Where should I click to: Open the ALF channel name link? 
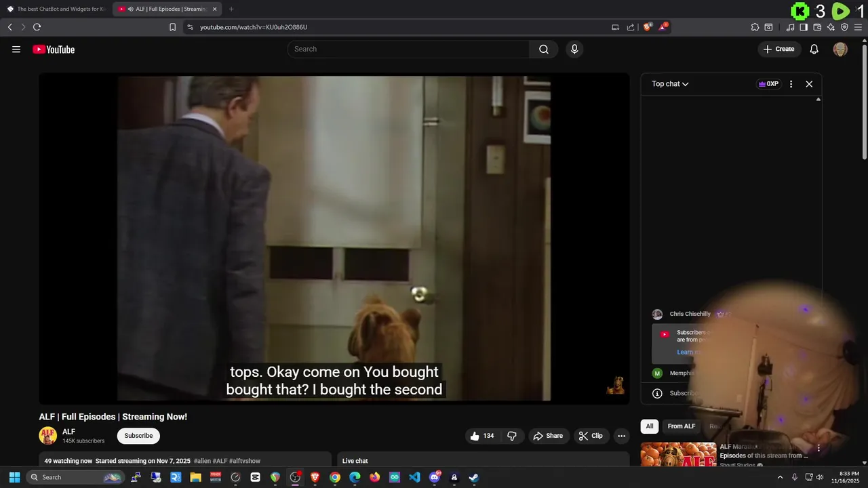coord(68,432)
